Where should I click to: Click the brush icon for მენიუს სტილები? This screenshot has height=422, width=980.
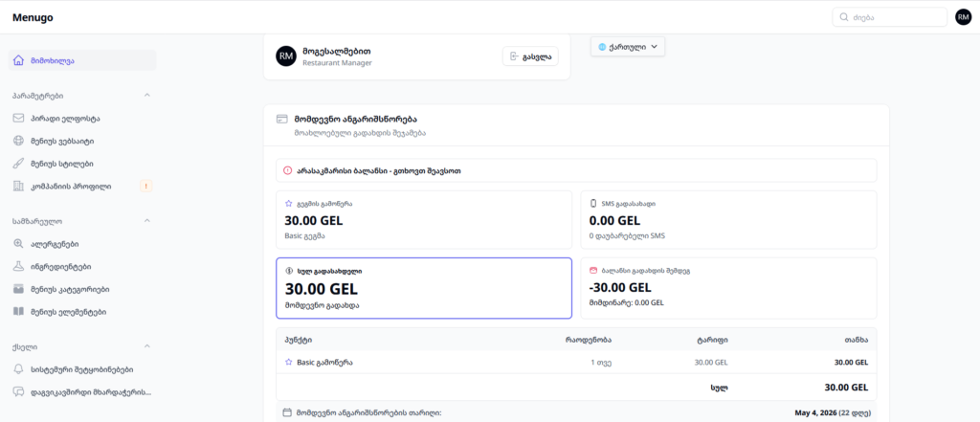(19, 164)
